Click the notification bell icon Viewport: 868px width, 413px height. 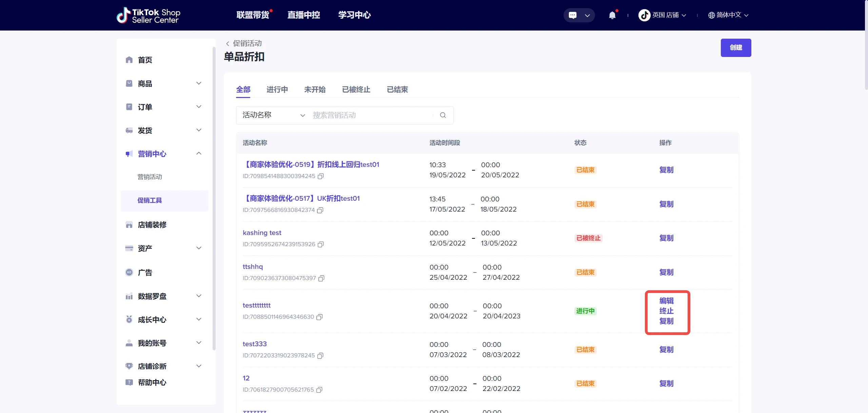[x=612, y=15]
